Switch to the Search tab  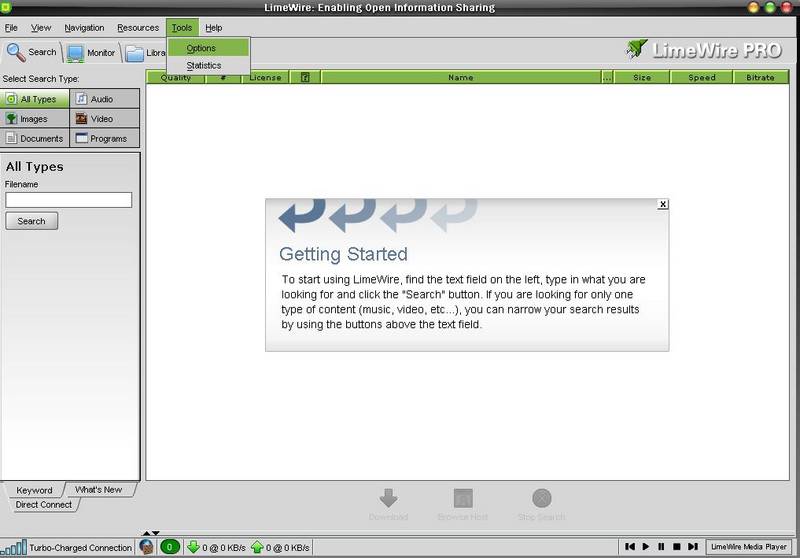pyautogui.click(x=32, y=52)
